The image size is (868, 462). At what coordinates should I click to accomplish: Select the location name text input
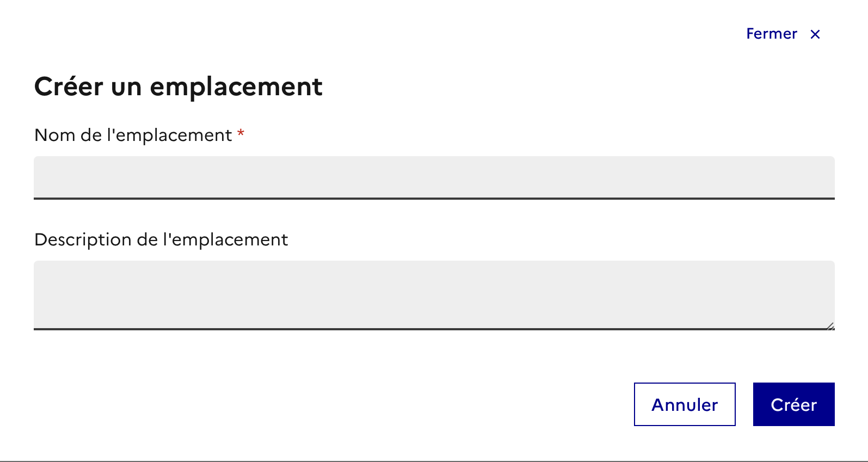pyautogui.click(x=434, y=177)
